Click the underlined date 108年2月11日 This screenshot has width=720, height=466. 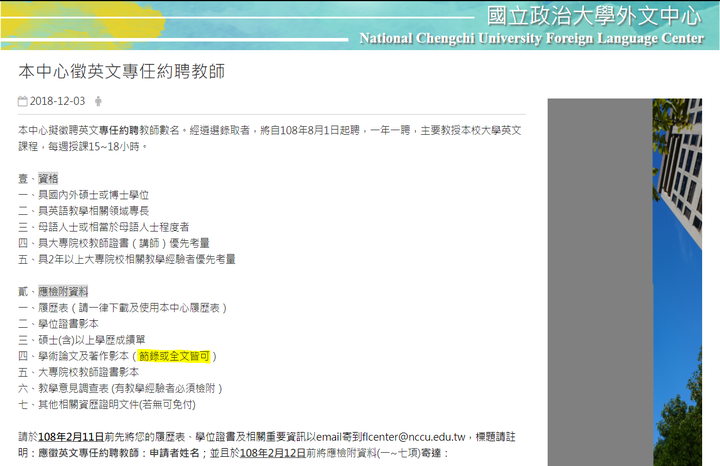[71, 437]
